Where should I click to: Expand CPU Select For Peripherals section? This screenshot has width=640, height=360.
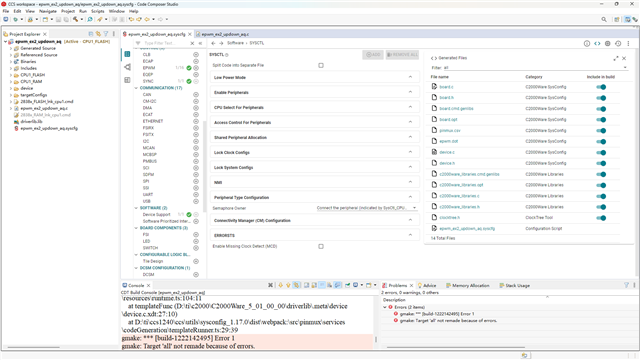click(315, 107)
